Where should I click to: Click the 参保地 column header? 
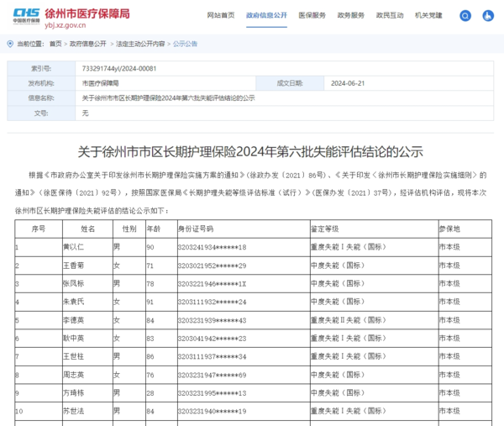(x=449, y=229)
